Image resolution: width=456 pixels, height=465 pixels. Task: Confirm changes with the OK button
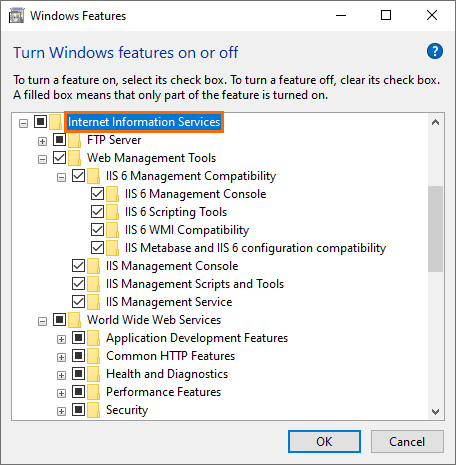pyautogui.click(x=324, y=442)
